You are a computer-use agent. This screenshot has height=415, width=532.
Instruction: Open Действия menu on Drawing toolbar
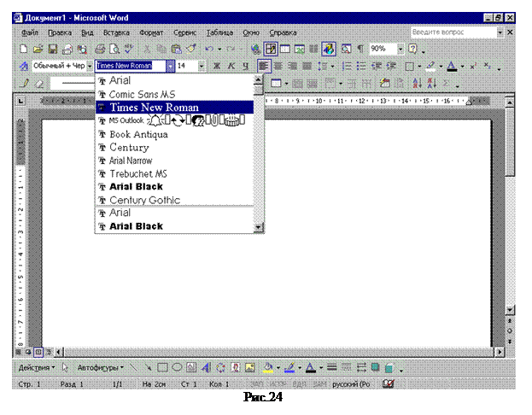click(x=37, y=367)
